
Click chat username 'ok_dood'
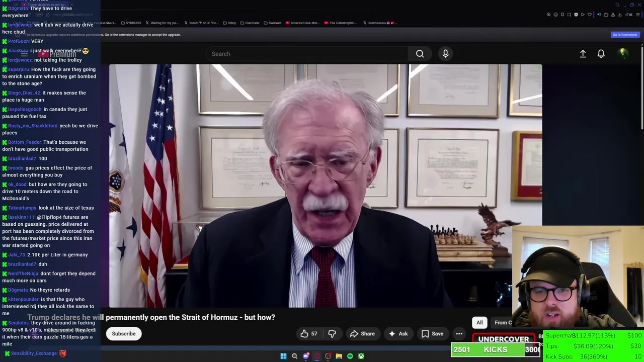pyautogui.click(x=17, y=185)
